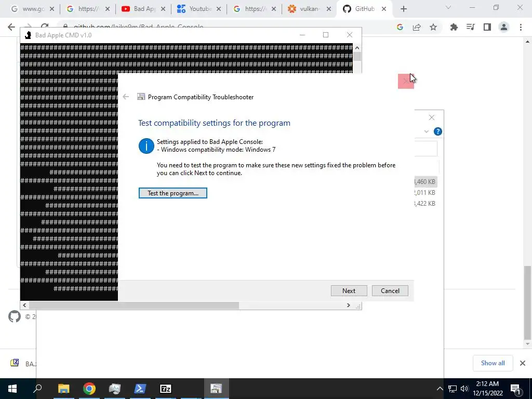Switch to the vulkan browser tab

tap(310, 9)
